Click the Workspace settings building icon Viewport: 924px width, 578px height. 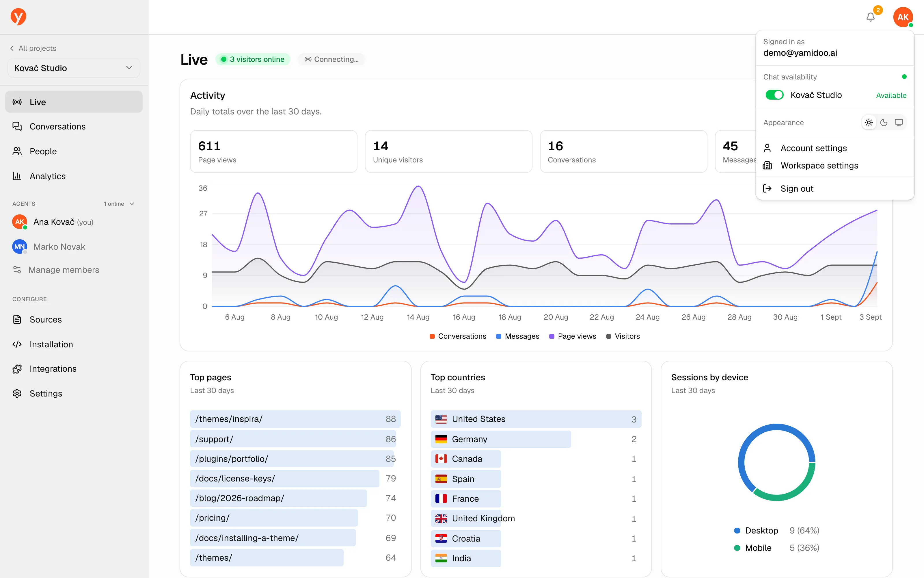tap(767, 166)
